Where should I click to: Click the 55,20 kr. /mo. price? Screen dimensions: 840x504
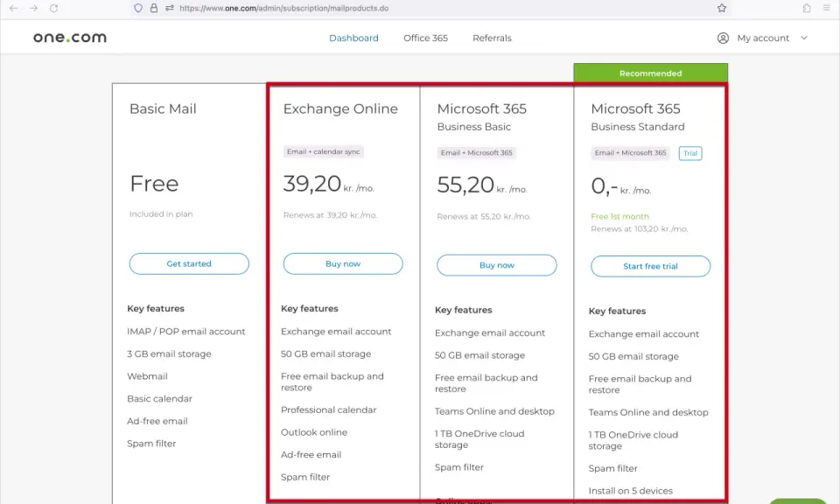tap(482, 185)
